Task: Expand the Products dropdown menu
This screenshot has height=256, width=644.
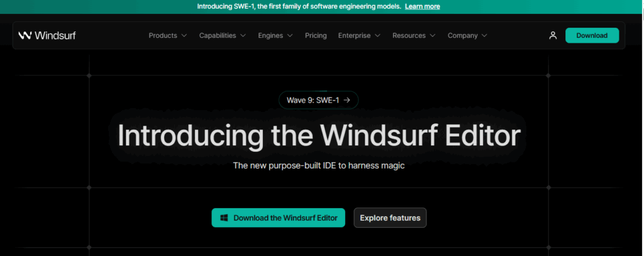Action: tap(167, 36)
